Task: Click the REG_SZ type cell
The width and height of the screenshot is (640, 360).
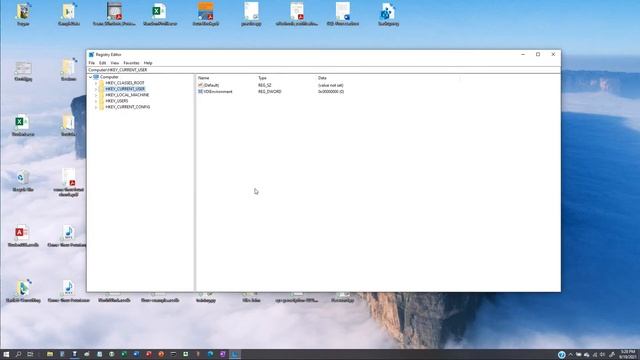Action: (x=264, y=85)
